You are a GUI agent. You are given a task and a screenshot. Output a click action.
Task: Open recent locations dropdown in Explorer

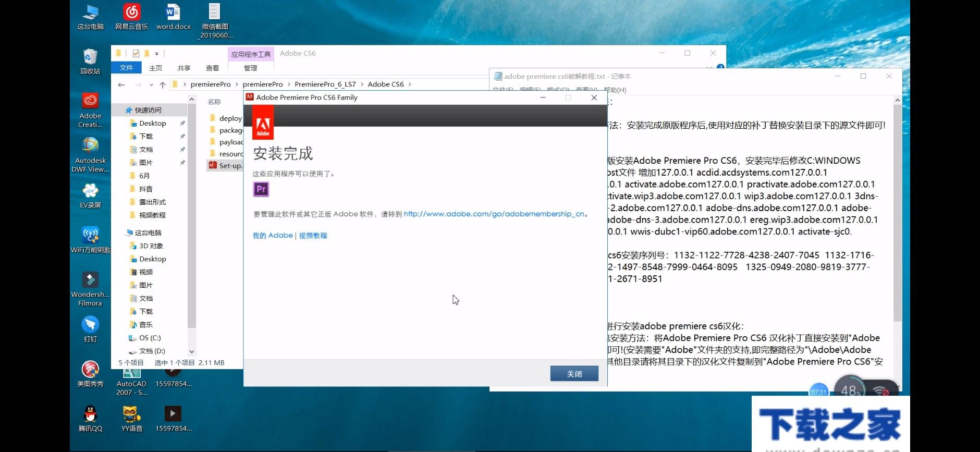tap(151, 84)
